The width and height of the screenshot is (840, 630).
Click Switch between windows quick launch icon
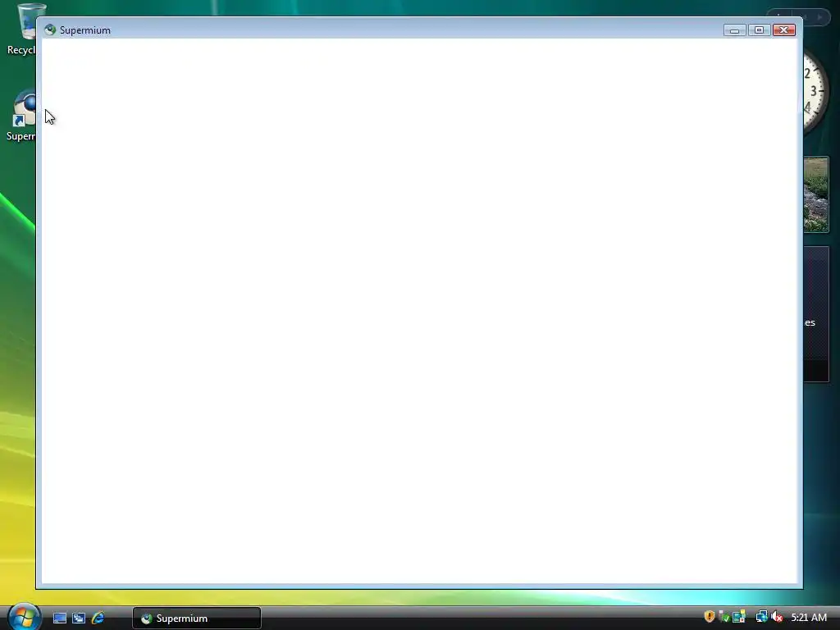click(x=79, y=618)
